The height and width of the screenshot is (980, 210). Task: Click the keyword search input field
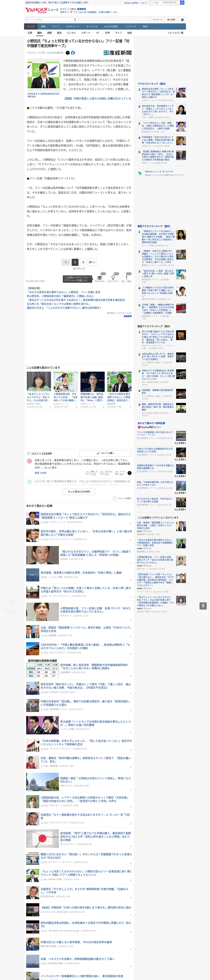(x=49, y=19)
